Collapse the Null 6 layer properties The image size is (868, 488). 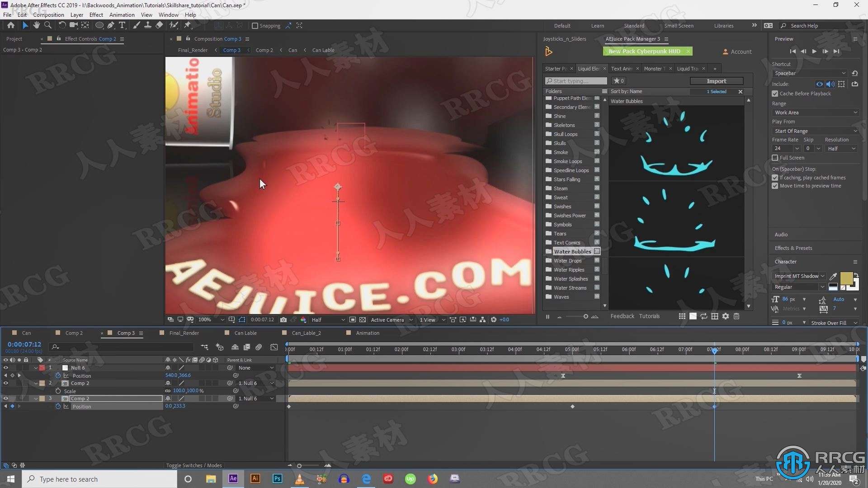point(36,368)
